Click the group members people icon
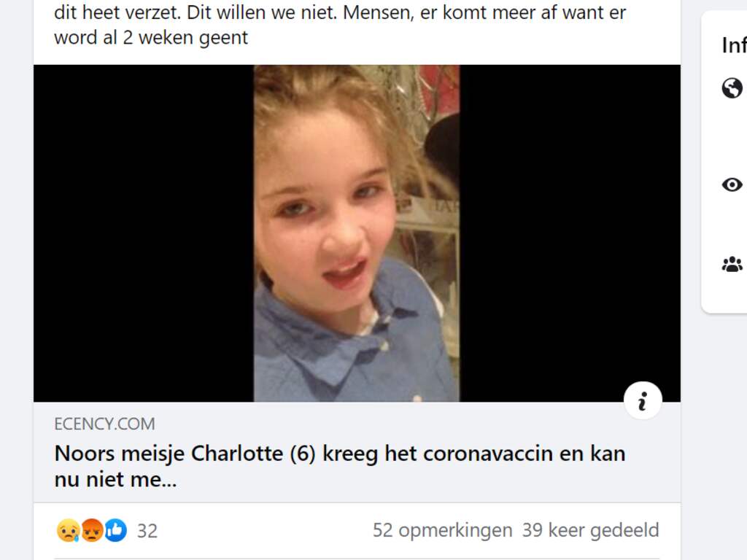 pos(732,264)
